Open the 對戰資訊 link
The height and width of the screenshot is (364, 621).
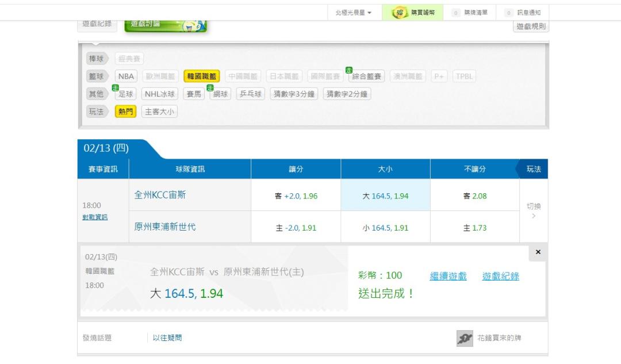point(95,217)
